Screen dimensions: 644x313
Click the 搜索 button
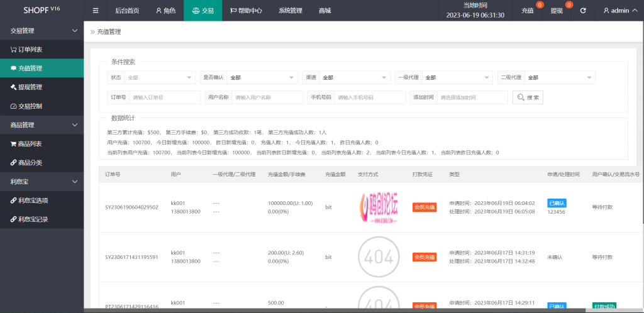pos(528,97)
